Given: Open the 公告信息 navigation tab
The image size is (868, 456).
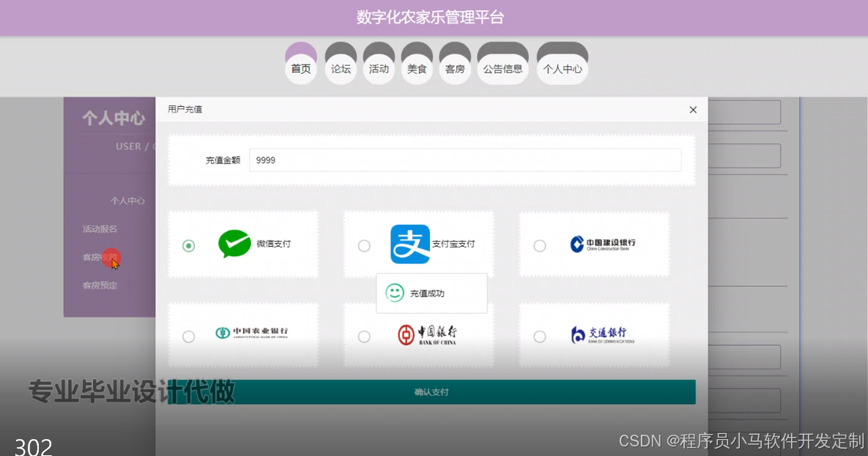Looking at the screenshot, I should click(x=503, y=69).
